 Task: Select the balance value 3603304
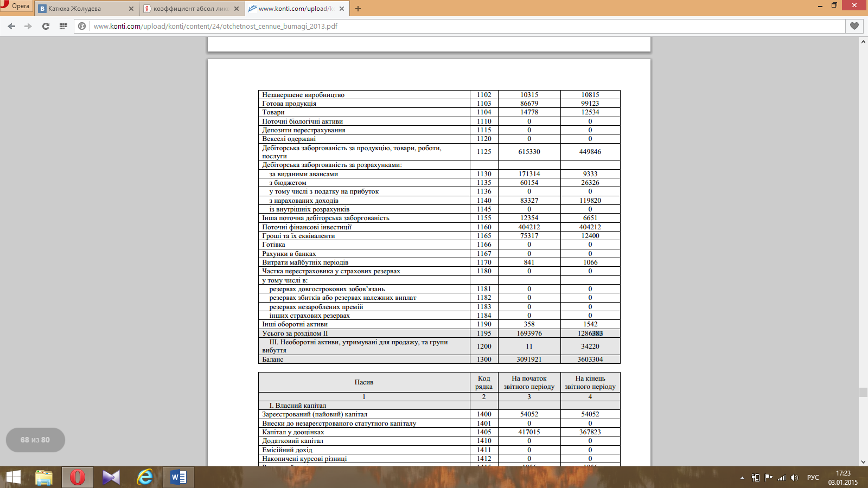click(x=590, y=359)
